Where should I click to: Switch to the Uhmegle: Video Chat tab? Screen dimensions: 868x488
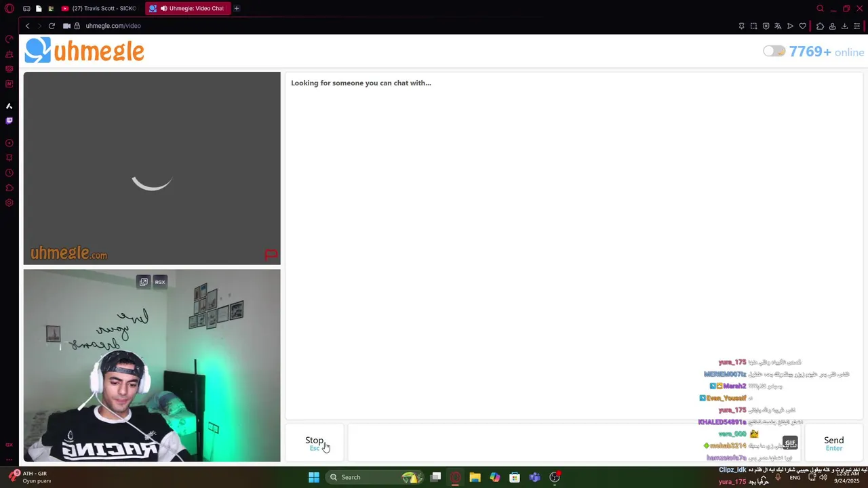[x=187, y=8]
